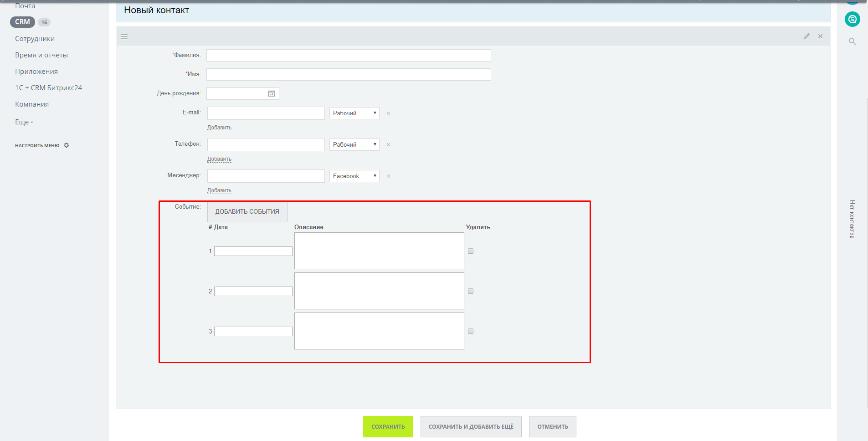Click the magnifier search icon in right panel

pos(852,42)
